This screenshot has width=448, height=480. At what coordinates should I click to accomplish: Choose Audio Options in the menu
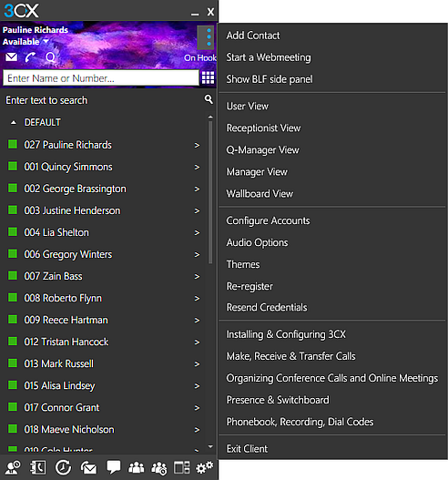[x=257, y=242]
